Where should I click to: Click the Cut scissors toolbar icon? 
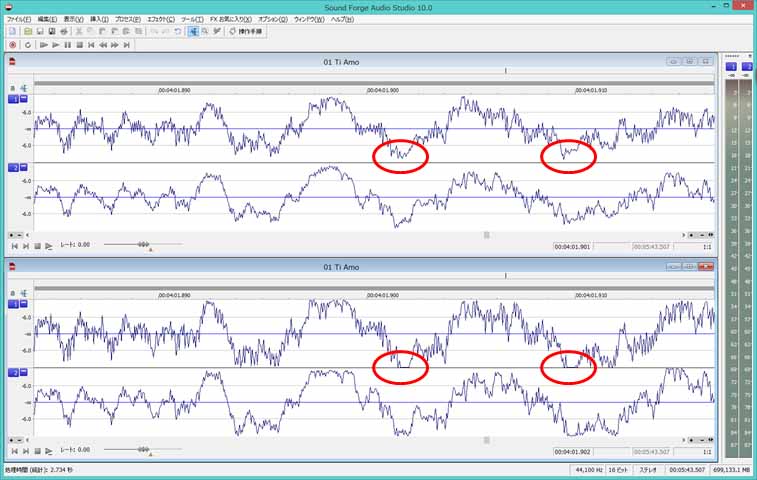(x=79, y=31)
